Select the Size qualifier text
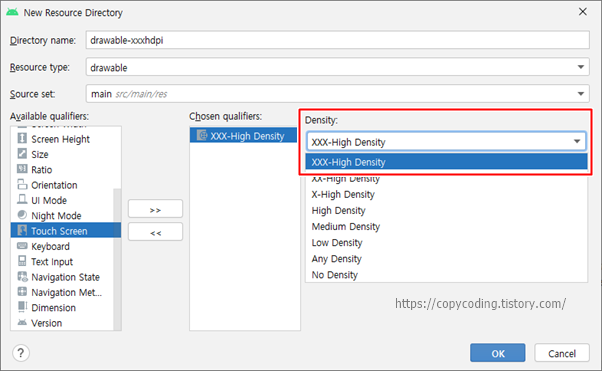Viewport: 602px width, 371px height. pos(40,154)
